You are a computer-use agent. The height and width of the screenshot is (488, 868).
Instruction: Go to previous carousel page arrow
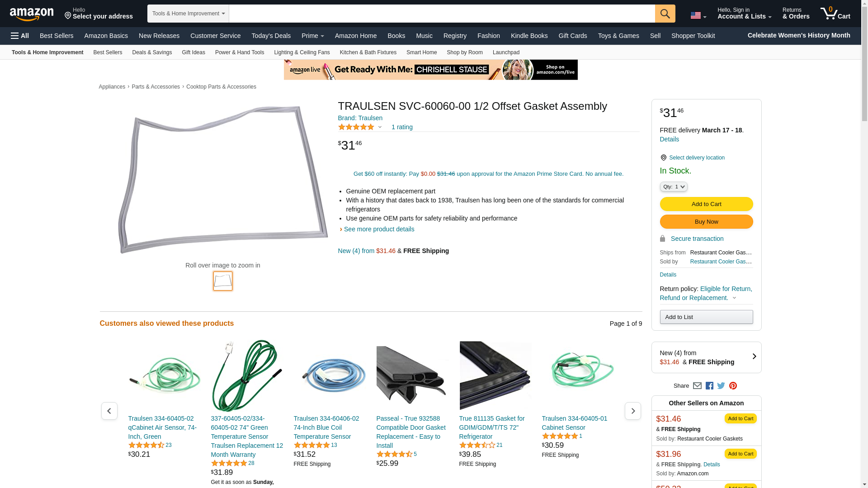click(x=109, y=411)
